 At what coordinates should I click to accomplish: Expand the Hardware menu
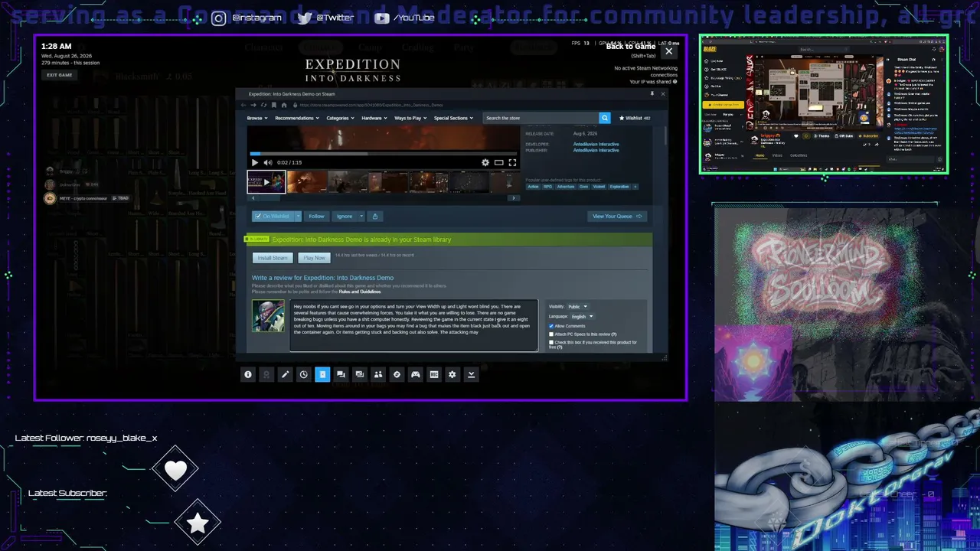click(374, 118)
